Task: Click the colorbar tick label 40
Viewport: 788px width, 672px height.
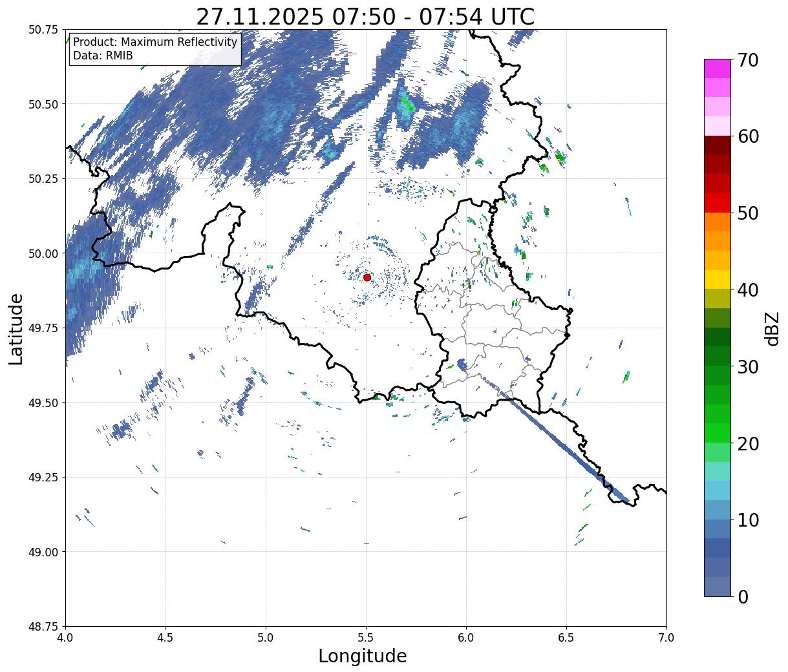Action: [x=748, y=290]
